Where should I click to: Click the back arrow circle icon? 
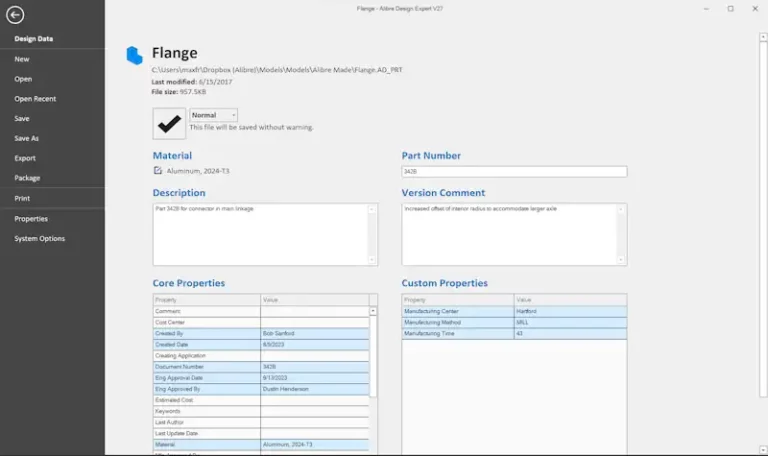pos(15,15)
